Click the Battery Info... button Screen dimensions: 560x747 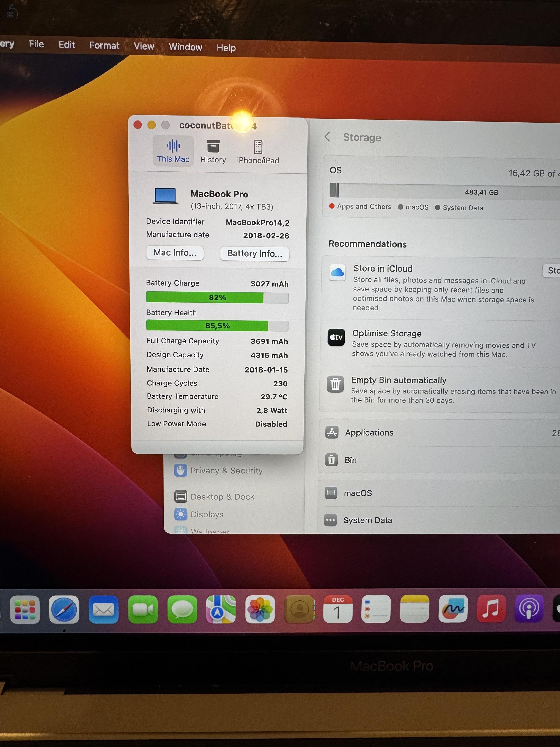pyautogui.click(x=255, y=254)
